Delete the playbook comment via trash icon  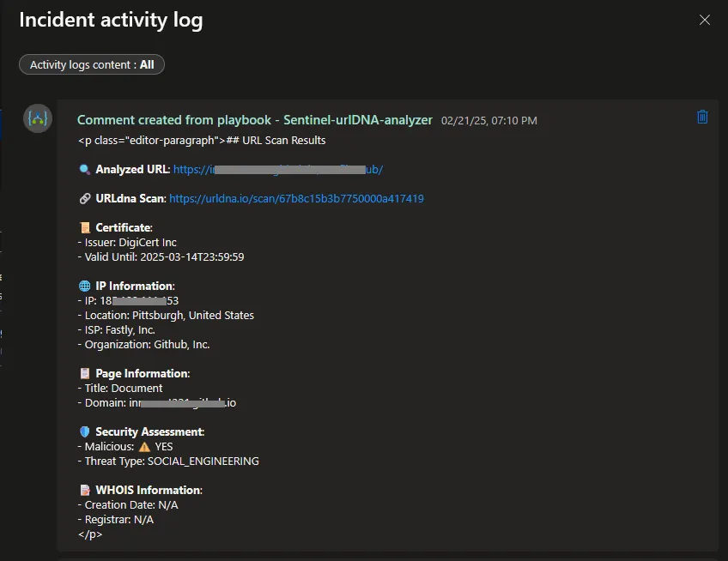pos(702,116)
